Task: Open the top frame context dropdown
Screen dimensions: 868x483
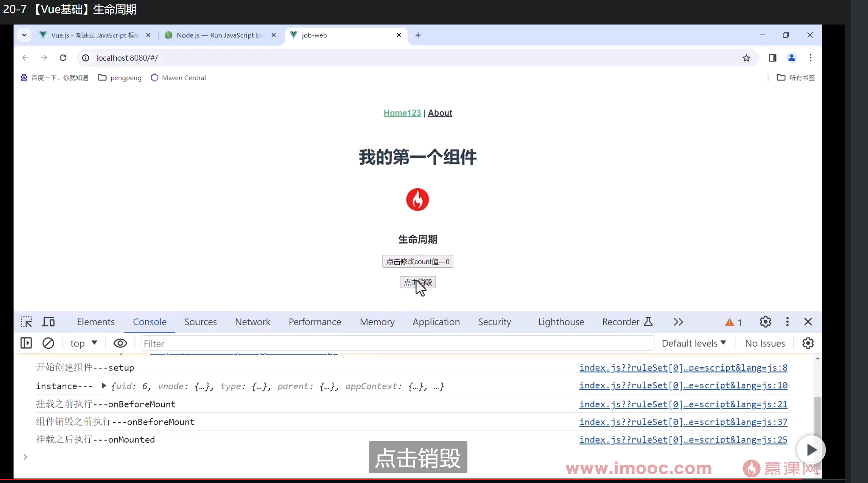Action: [x=83, y=343]
